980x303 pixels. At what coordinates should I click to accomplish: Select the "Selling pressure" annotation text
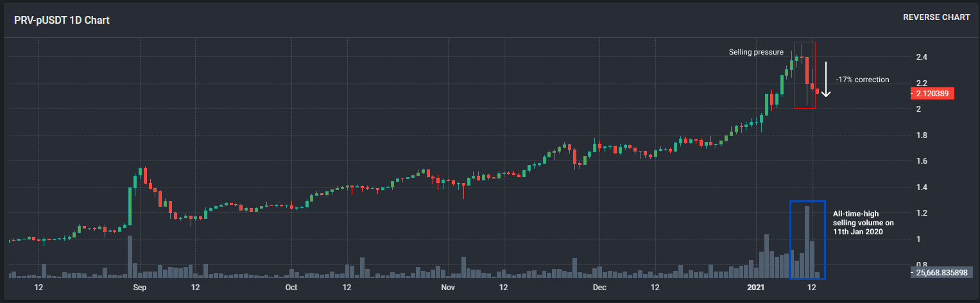(x=756, y=52)
